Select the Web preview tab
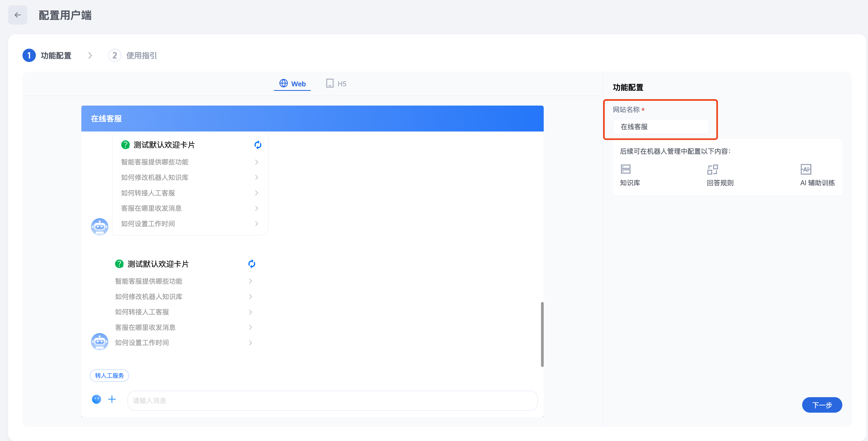Viewport: 868px width, 441px height. [x=292, y=83]
